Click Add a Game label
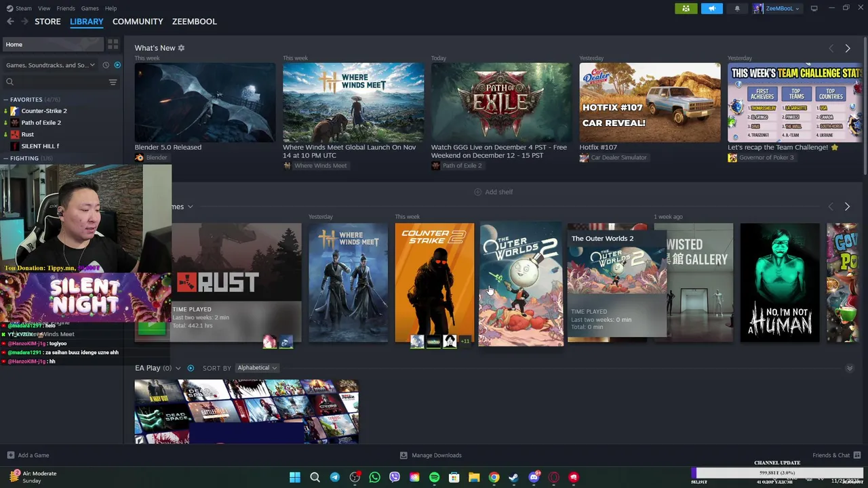Screen dimensions: 868x488 coord(33,455)
